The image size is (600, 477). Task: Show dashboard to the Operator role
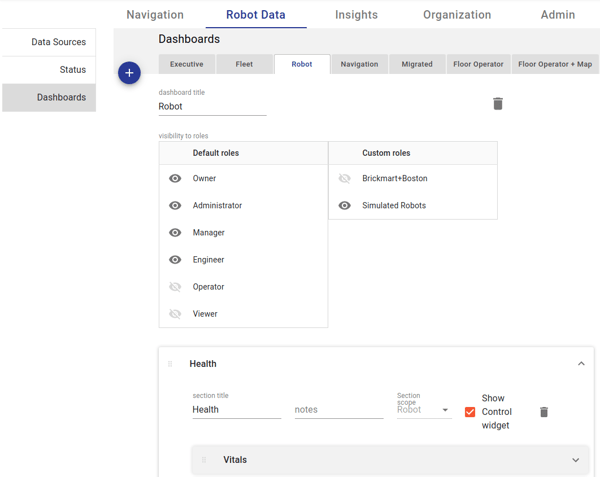(175, 287)
